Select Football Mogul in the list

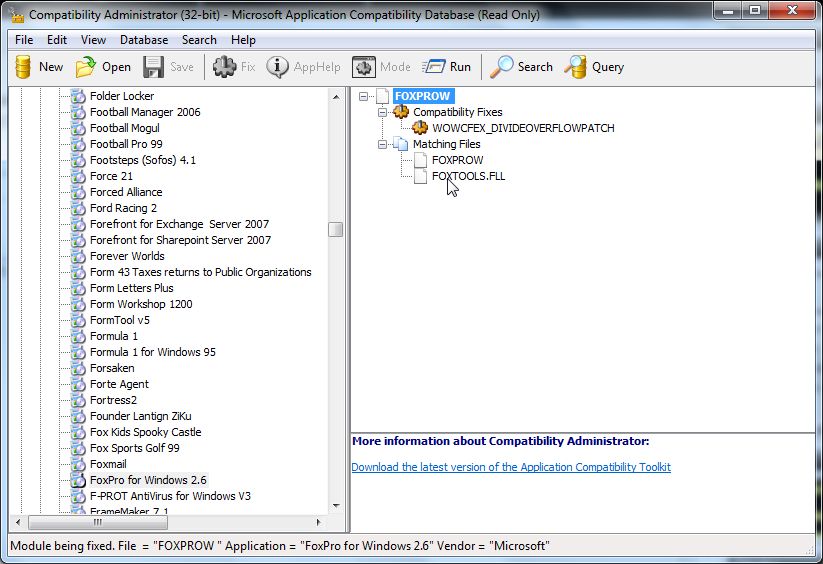pos(124,128)
